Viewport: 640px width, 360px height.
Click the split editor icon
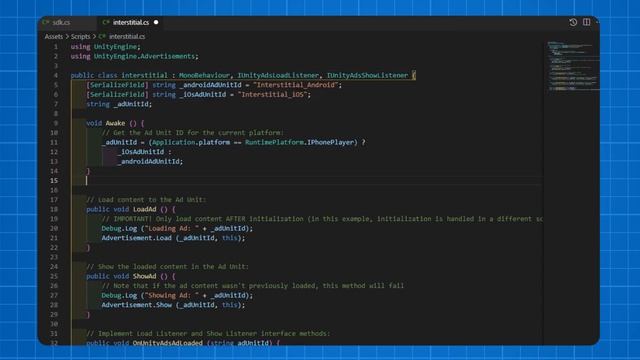point(587,22)
